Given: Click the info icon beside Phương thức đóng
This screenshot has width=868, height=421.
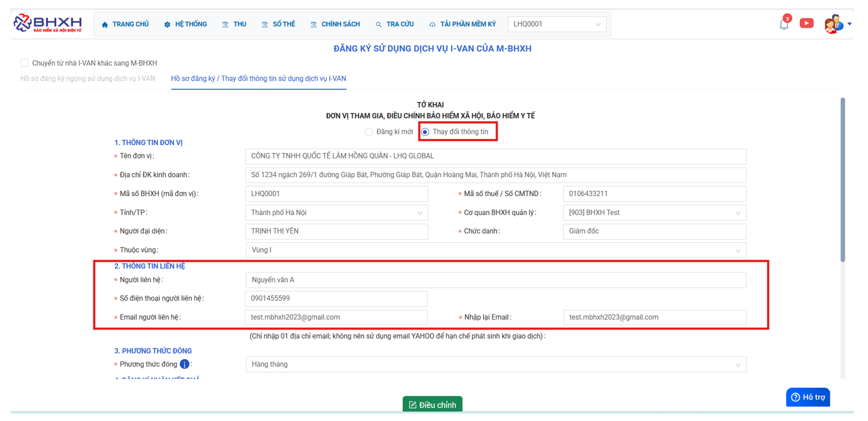Looking at the screenshot, I should click(184, 364).
